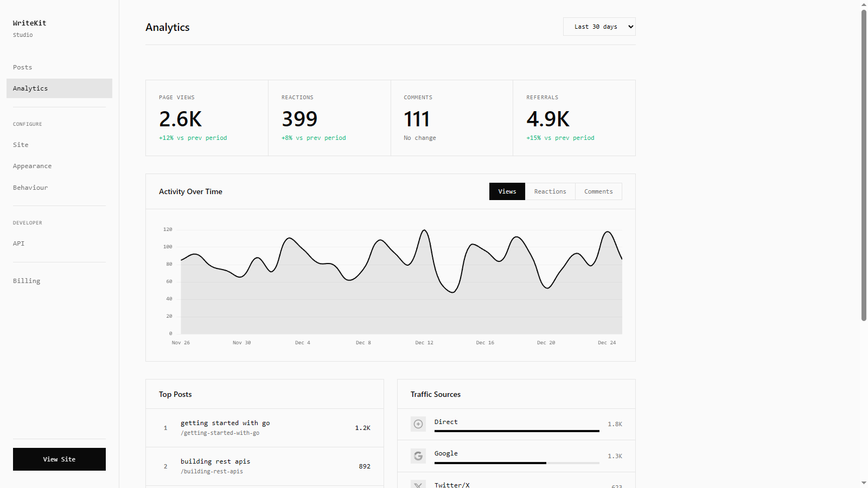Click the Google traffic progress bar
868x488 pixels.
point(516,463)
